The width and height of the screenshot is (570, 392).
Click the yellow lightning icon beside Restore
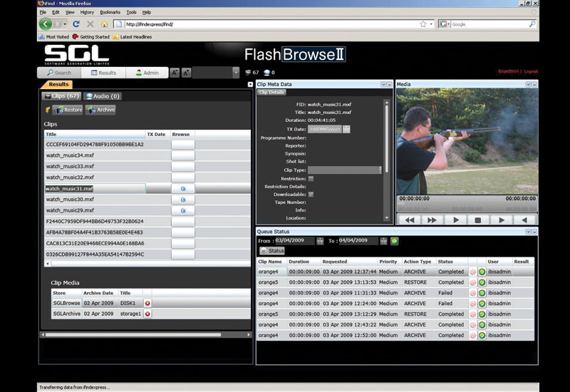(47, 110)
